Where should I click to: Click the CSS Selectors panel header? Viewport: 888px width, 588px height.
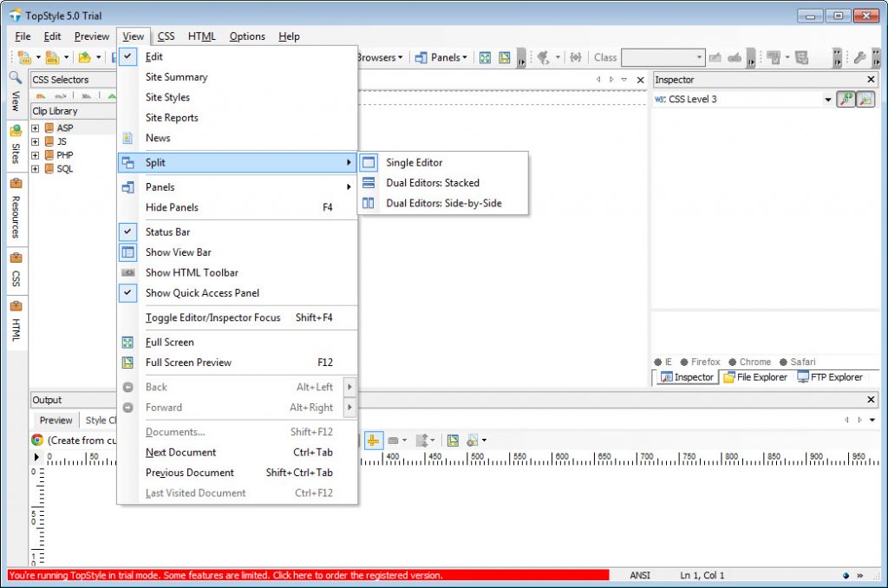74,79
